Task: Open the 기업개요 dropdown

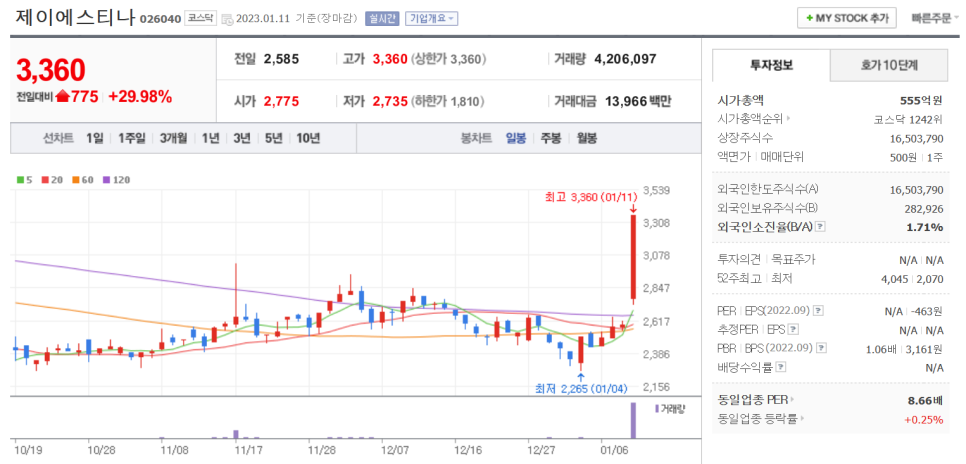Action: coord(431,18)
